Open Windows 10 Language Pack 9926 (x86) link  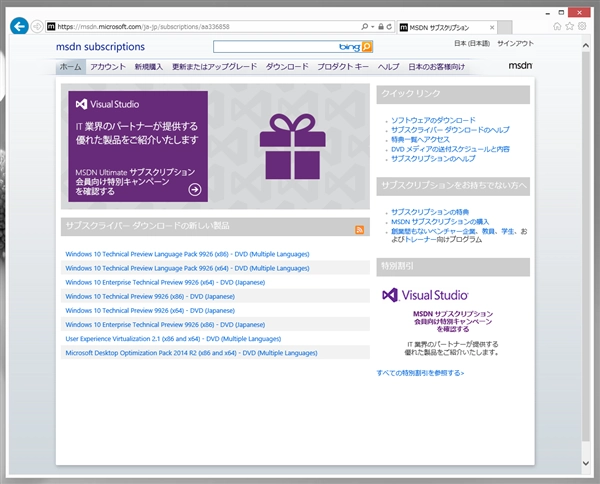[187, 254]
